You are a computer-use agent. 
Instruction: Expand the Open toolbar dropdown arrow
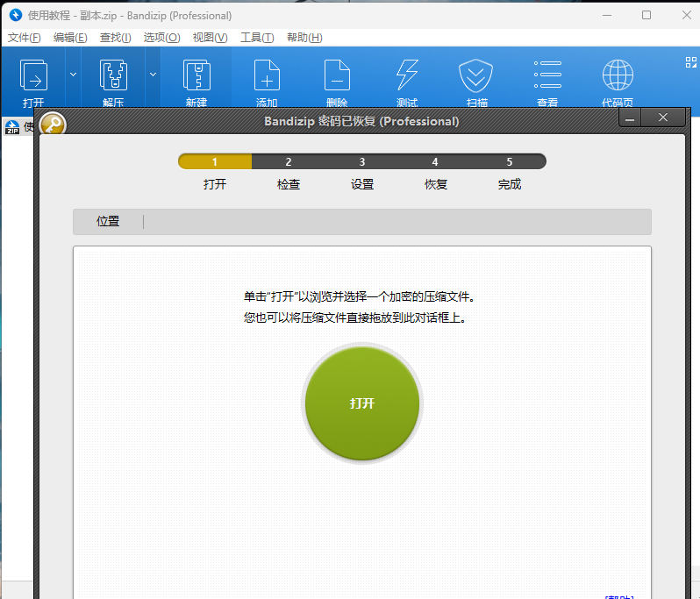[x=73, y=75]
